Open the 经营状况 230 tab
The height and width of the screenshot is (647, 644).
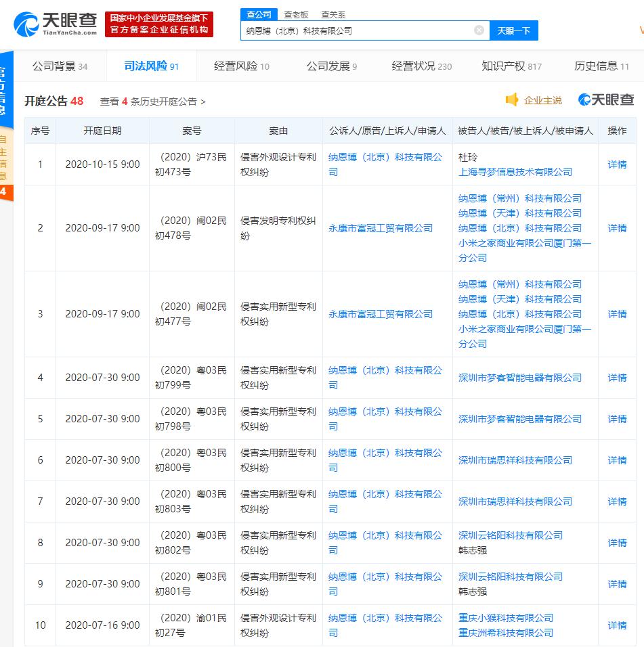pos(421,66)
